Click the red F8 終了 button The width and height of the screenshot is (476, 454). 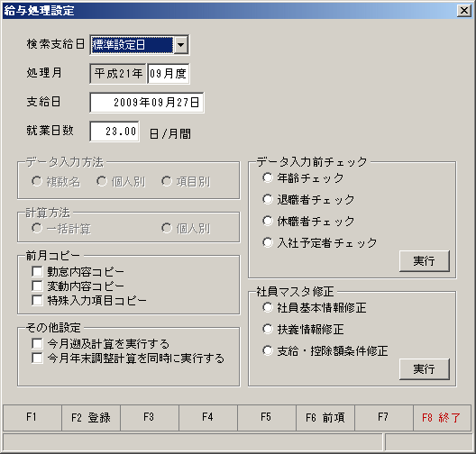pos(443,418)
